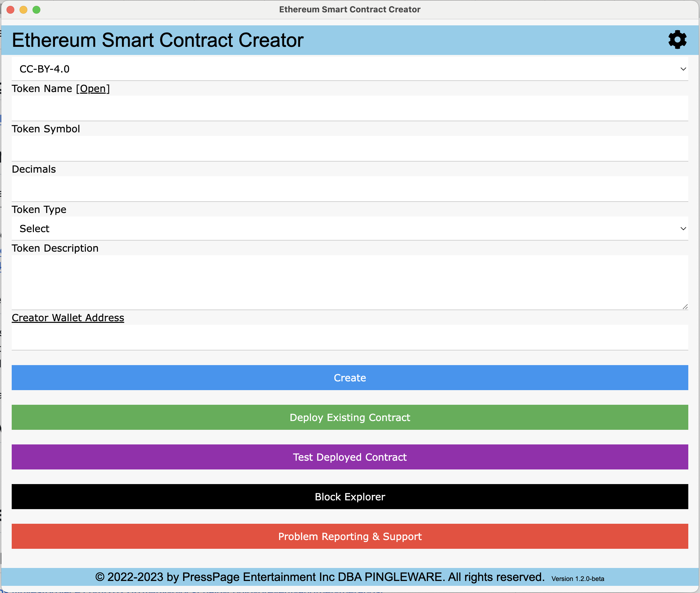Launch the Block Explorer
This screenshot has height=593, width=700.
coord(349,496)
